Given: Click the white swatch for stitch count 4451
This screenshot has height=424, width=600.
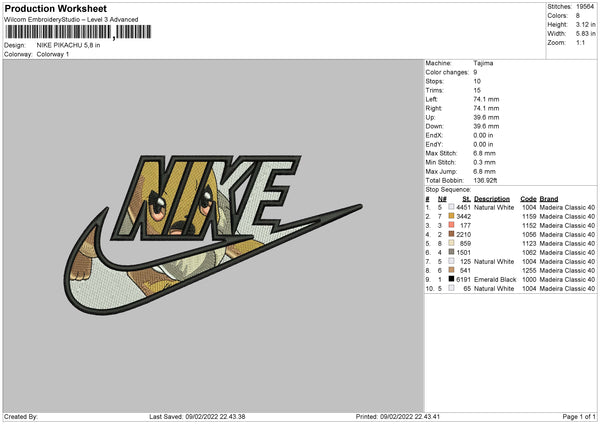Looking at the screenshot, I should pyautogui.click(x=451, y=207).
